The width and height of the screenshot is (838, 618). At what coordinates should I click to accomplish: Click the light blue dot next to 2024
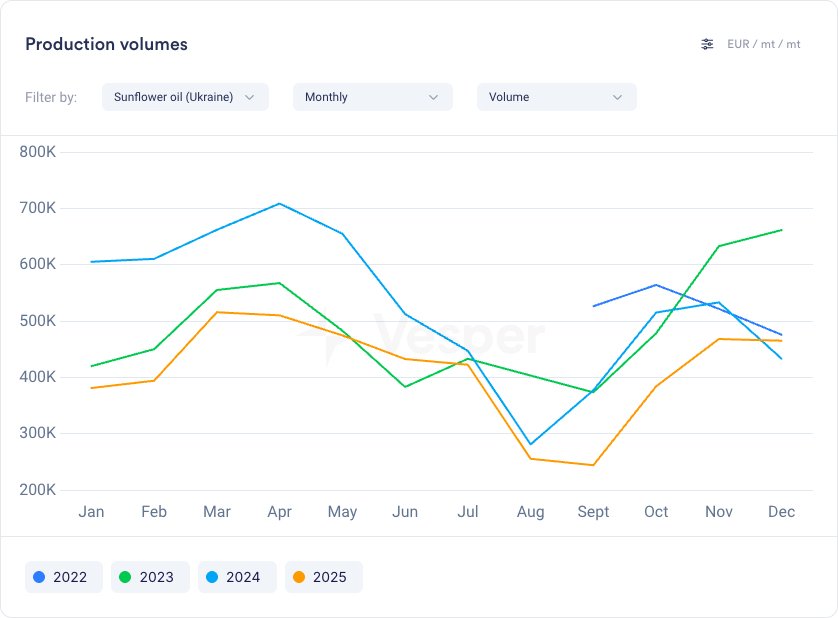(212, 577)
